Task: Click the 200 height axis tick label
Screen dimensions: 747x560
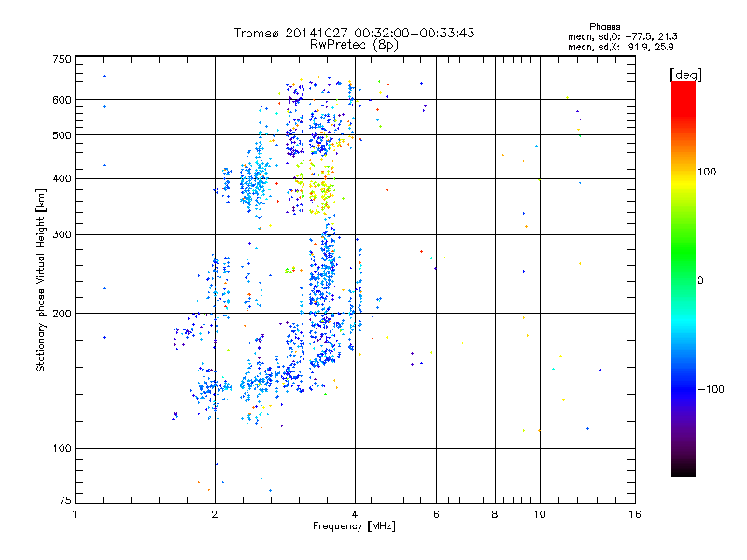Action: [62, 314]
